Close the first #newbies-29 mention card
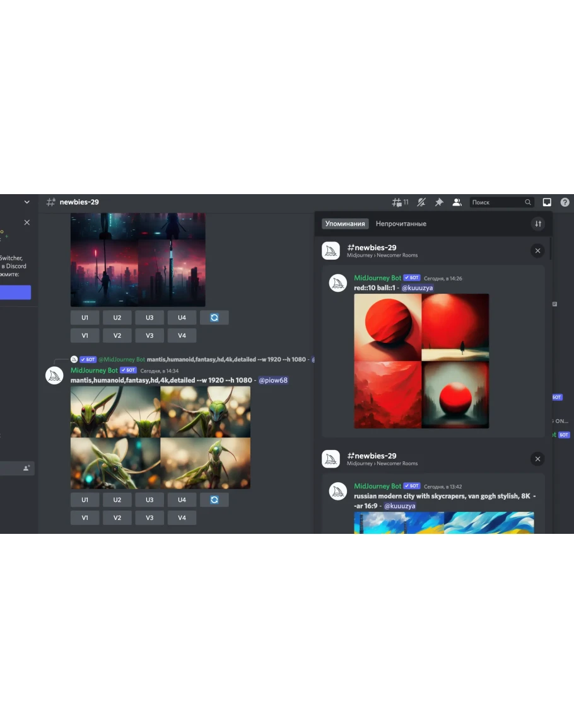 coord(537,251)
